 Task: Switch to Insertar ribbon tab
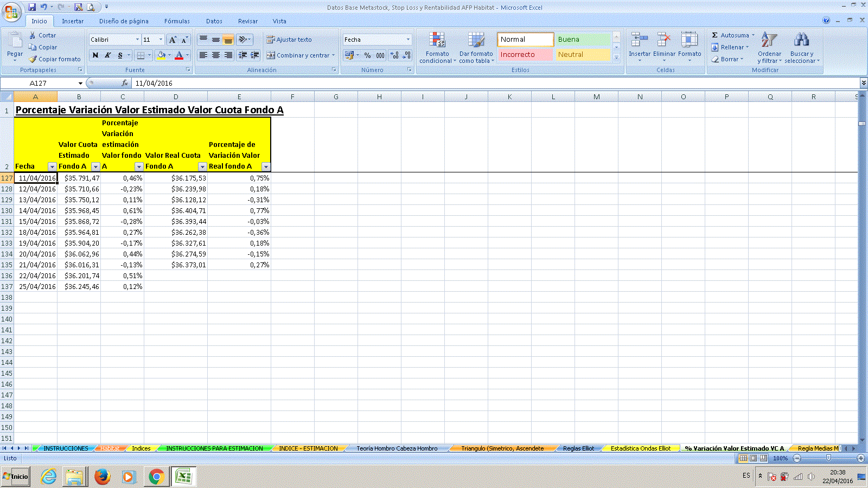73,21
